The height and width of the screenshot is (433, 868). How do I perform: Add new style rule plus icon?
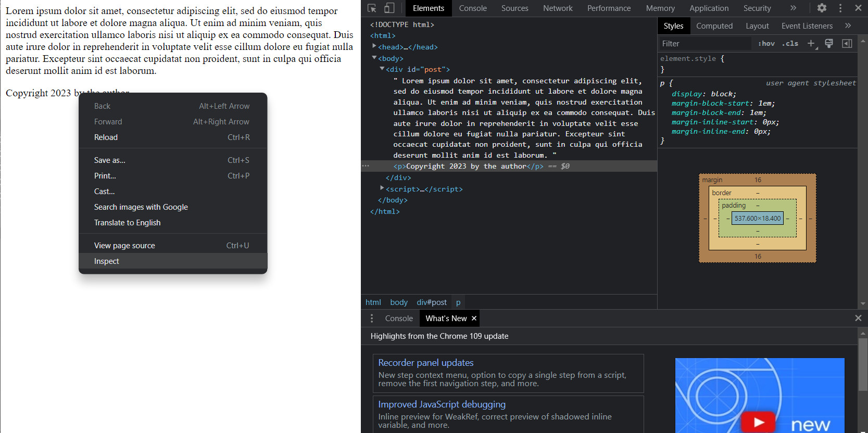point(812,44)
